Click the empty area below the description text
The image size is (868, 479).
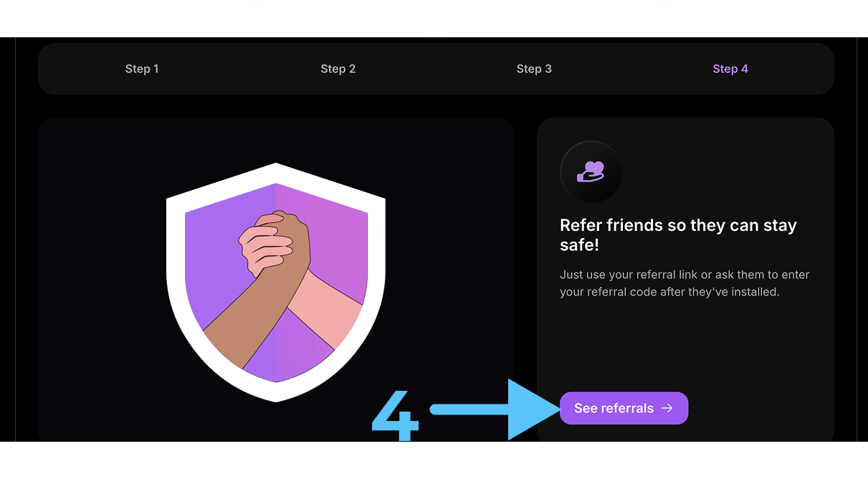coord(685,344)
